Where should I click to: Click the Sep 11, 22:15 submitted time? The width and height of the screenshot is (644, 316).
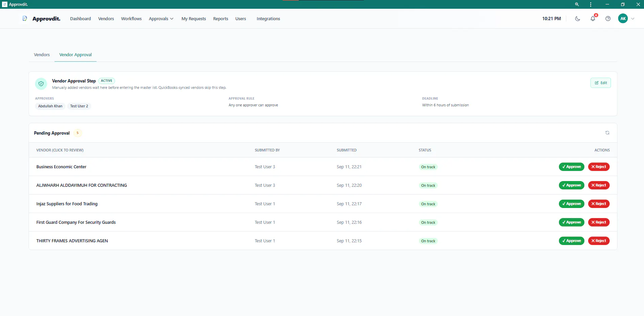[x=349, y=241]
